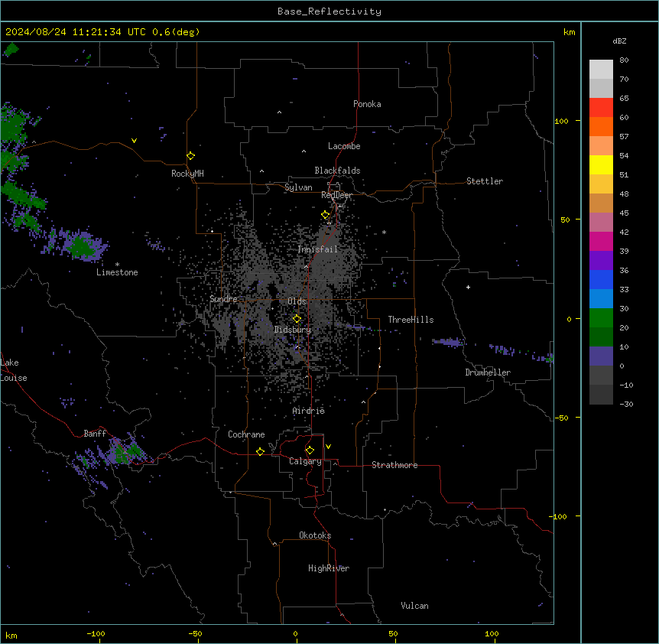Click the Didsbury city label
Screen dimensions: 659x644
tap(293, 330)
